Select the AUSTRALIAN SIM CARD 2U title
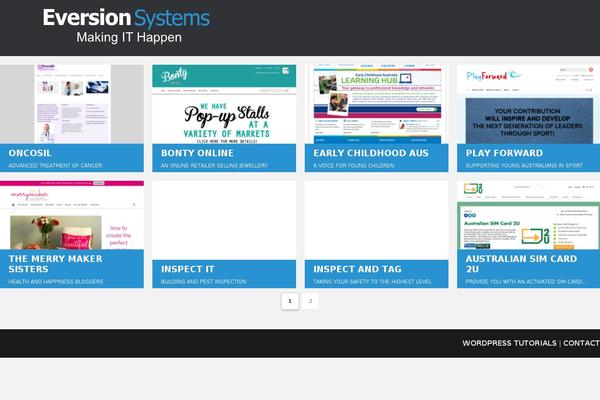600x400 pixels. coord(521,264)
